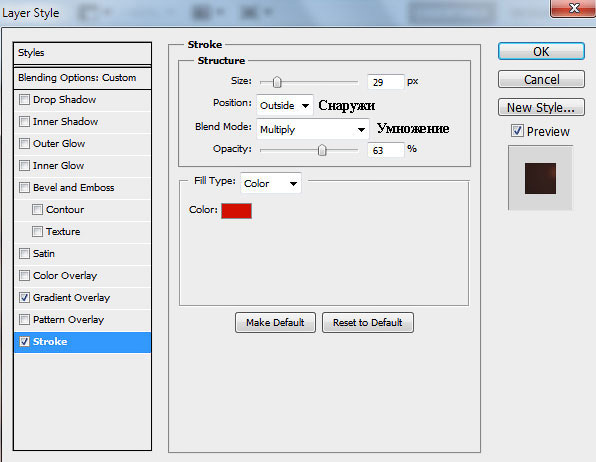The width and height of the screenshot is (596, 462).
Task: Click the Make Default button
Action: (275, 322)
